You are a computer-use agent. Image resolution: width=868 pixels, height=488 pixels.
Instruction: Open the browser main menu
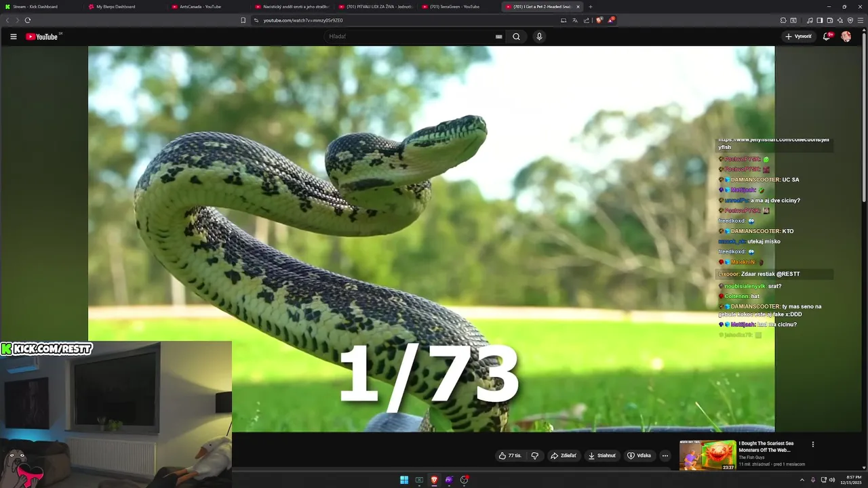click(861, 20)
